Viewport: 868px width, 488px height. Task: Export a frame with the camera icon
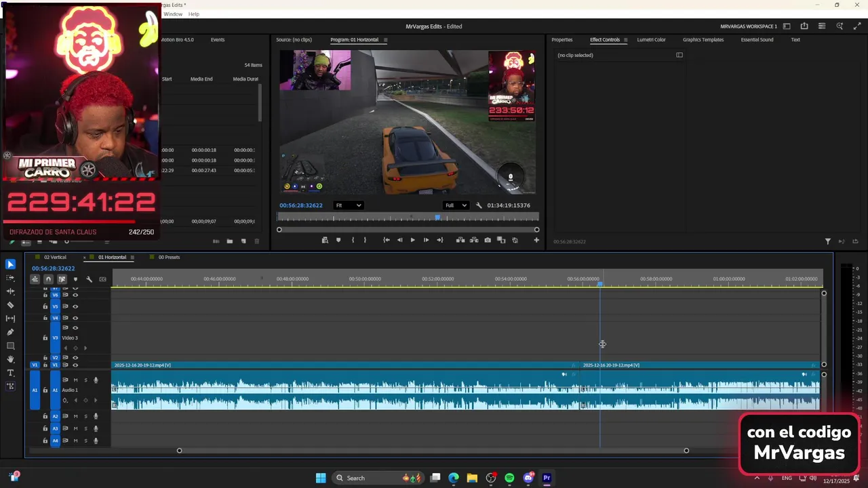(x=488, y=240)
